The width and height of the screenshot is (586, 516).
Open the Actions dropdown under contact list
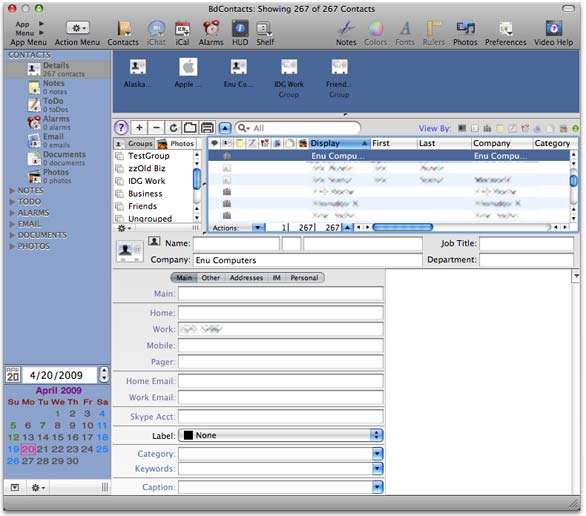click(x=258, y=228)
